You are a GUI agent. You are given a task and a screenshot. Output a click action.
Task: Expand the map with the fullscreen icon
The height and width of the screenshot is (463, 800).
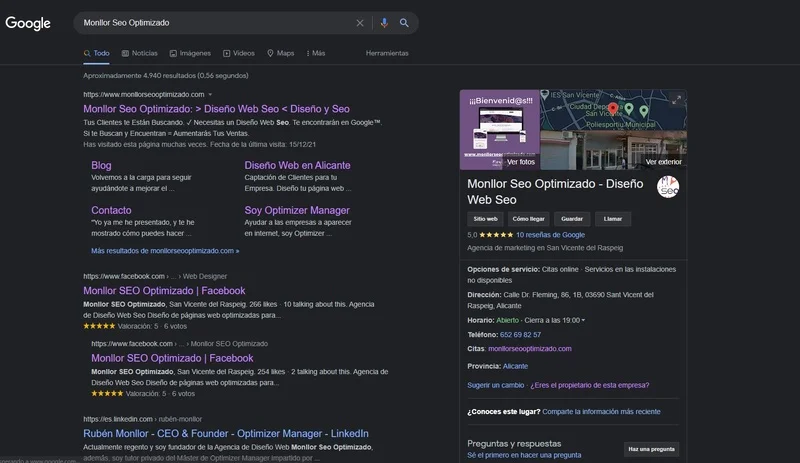point(677,99)
